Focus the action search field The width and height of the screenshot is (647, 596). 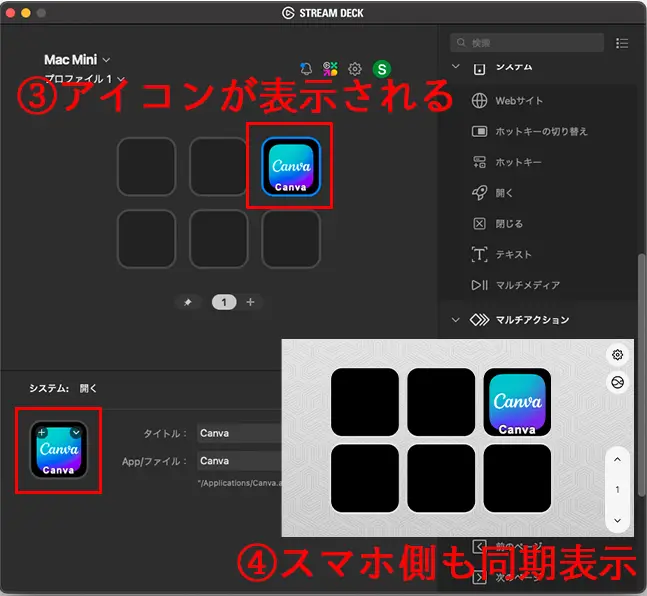click(527, 43)
